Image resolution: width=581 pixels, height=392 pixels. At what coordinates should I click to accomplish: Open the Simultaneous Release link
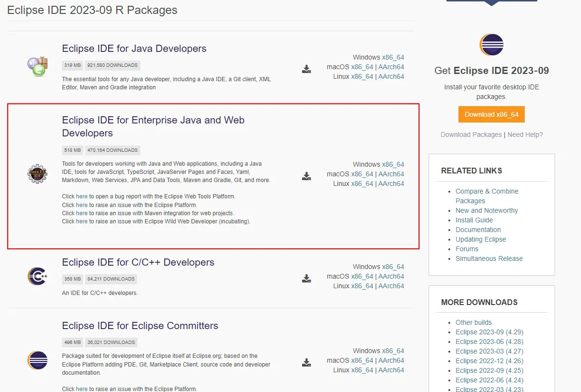(489, 258)
